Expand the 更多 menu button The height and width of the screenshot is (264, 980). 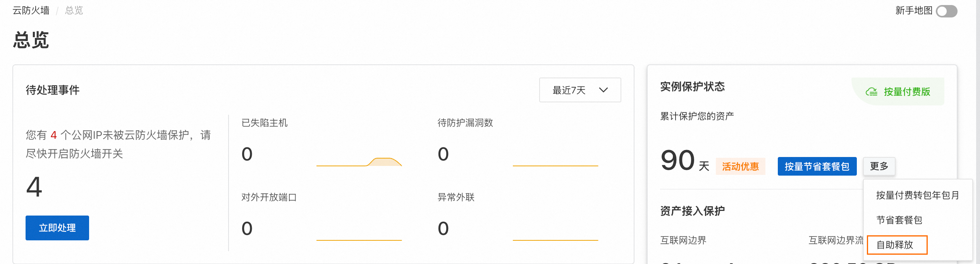pyautogui.click(x=879, y=166)
